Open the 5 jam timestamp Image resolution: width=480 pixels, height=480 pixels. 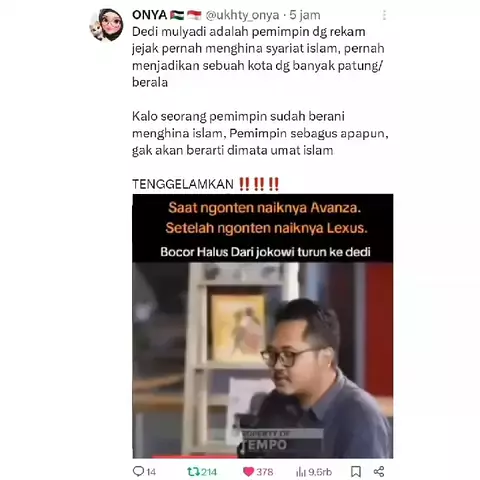pyautogui.click(x=305, y=15)
